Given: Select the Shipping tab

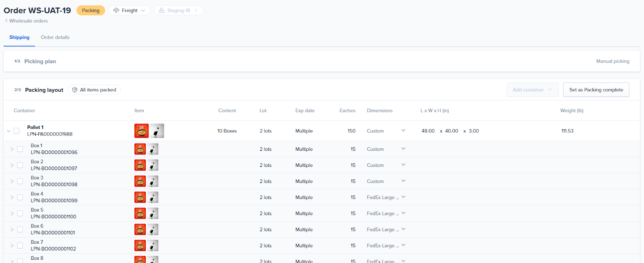Looking at the screenshot, I should [19, 37].
